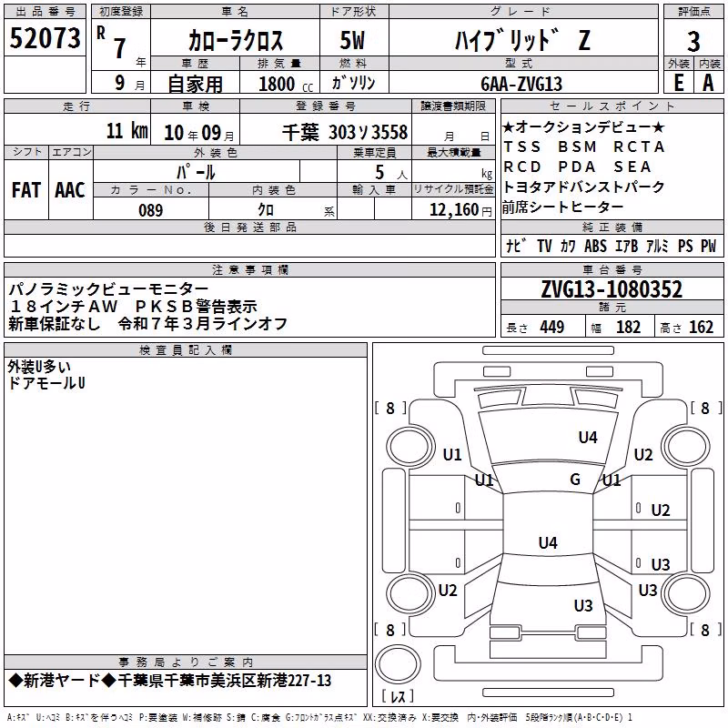Viewport: 728px width, 728px height.
Task: Click the inspector note 外装U多い
Action: pos(39,367)
